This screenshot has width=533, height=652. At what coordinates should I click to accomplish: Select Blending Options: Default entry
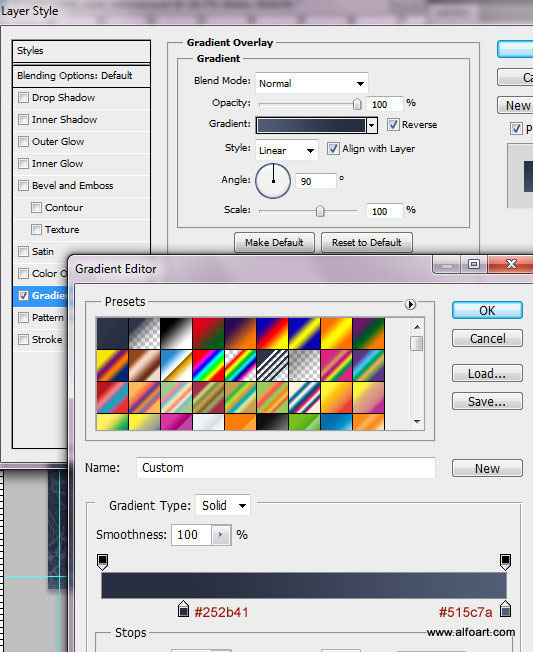(x=81, y=75)
